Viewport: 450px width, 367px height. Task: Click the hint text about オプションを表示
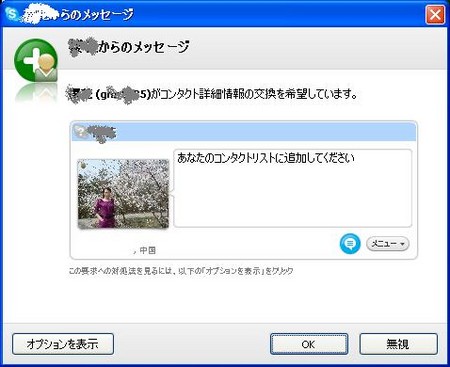tap(181, 271)
